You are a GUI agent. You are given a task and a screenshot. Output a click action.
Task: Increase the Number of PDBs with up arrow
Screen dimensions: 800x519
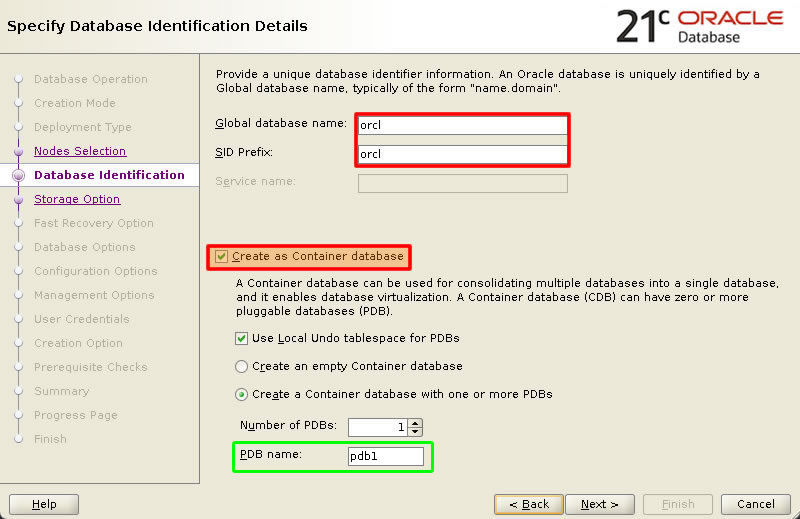click(415, 423)
